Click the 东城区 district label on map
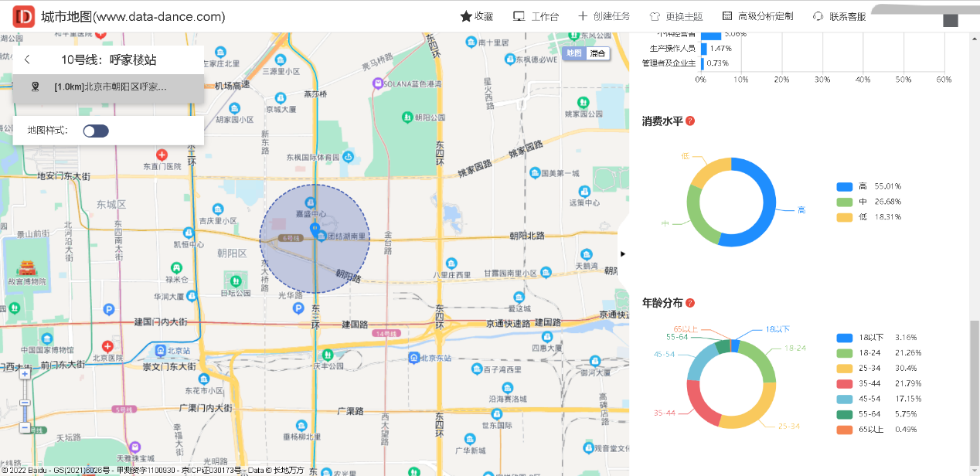The image size is (980, 476). 111,205
